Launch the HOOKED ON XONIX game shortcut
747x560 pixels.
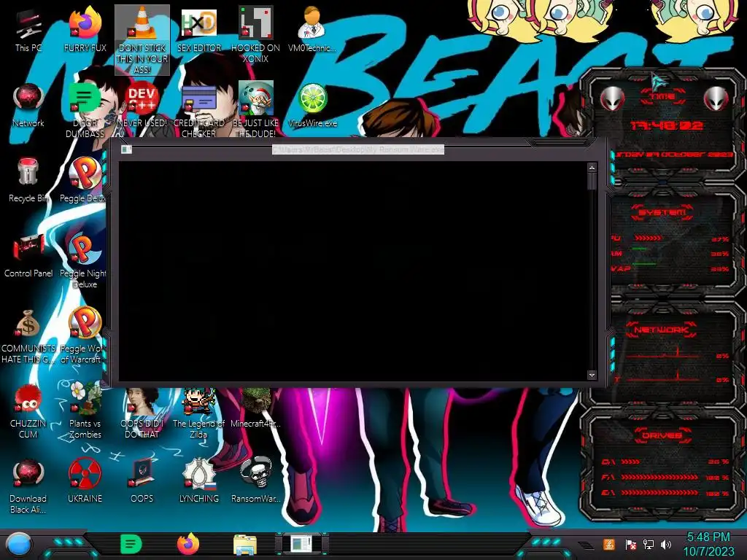click(x=255, y=35)
